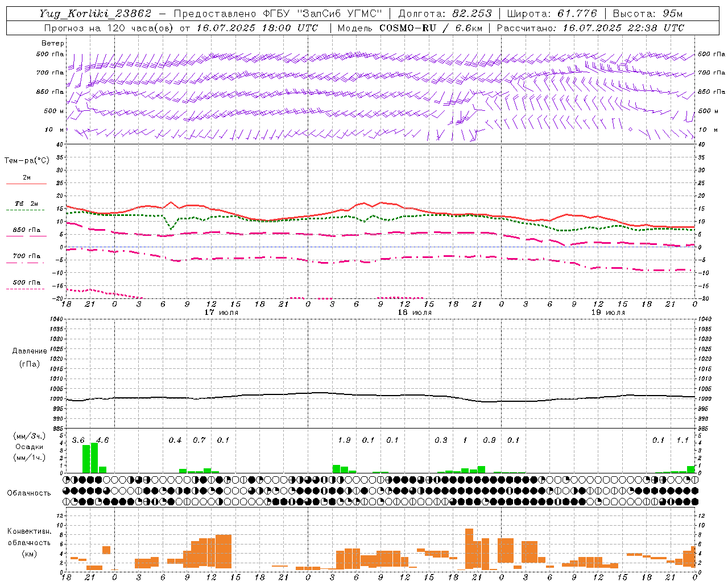Click the 19 июля date label
The image size is (728, 582).
(608, 313)
